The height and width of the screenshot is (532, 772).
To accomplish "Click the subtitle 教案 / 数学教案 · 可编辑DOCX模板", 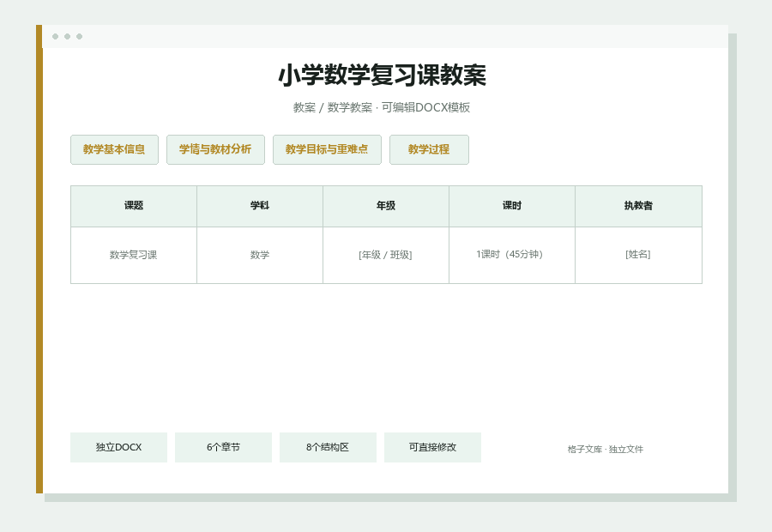I will 382,107.
